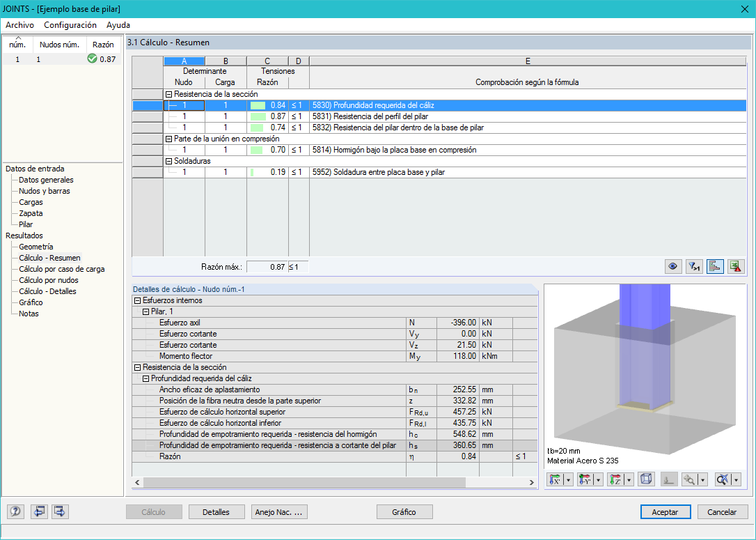Image resolution: width=756 pixels, height=540 pixels.
Task: Enable the filter for ratios greater than 1
Action: tap(694, 266)
